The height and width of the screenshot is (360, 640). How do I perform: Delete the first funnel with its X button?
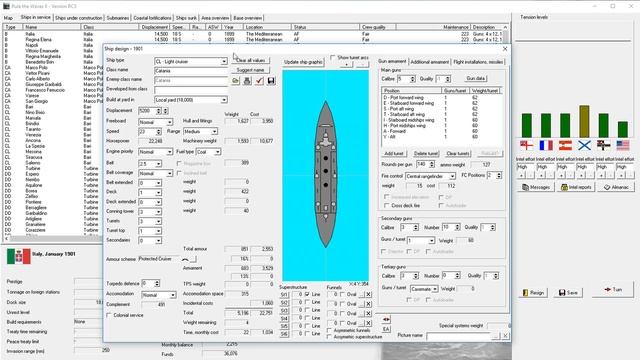[x=368, y=294]
